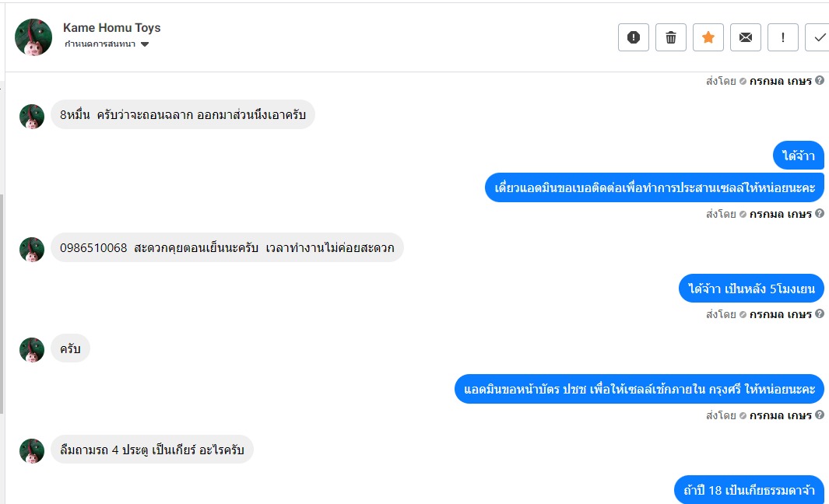This screenshot has height=504, width=829.
Task: Click sender name กรกมล เกษร below ประสานเซลล์ message
Action: coord(780,214)
